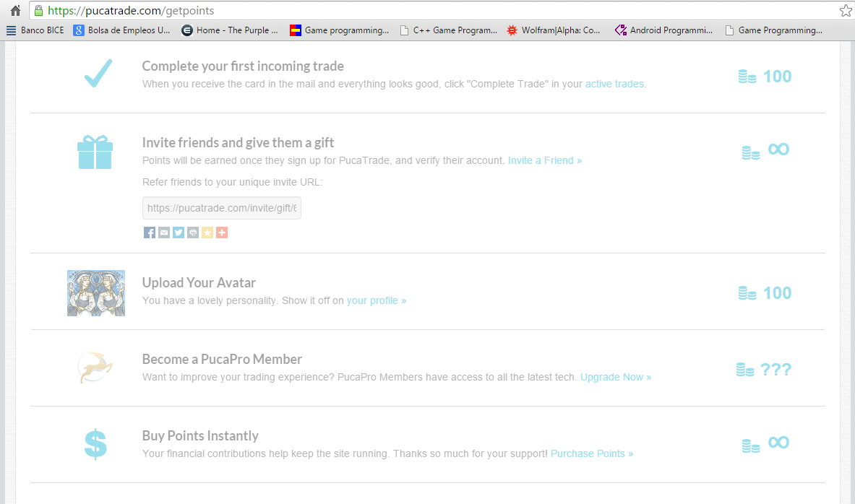Click the blue checkmark icon
855x504 pixels.
[x=98, y=73]
